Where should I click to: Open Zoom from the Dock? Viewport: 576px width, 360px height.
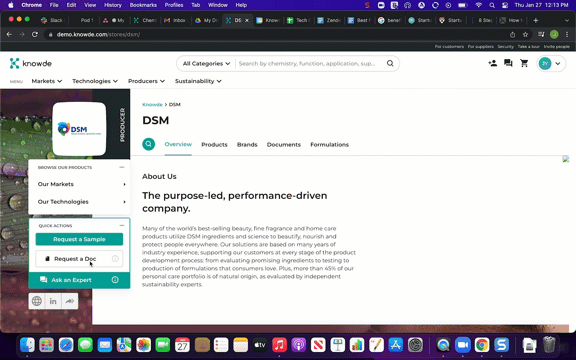463,345
